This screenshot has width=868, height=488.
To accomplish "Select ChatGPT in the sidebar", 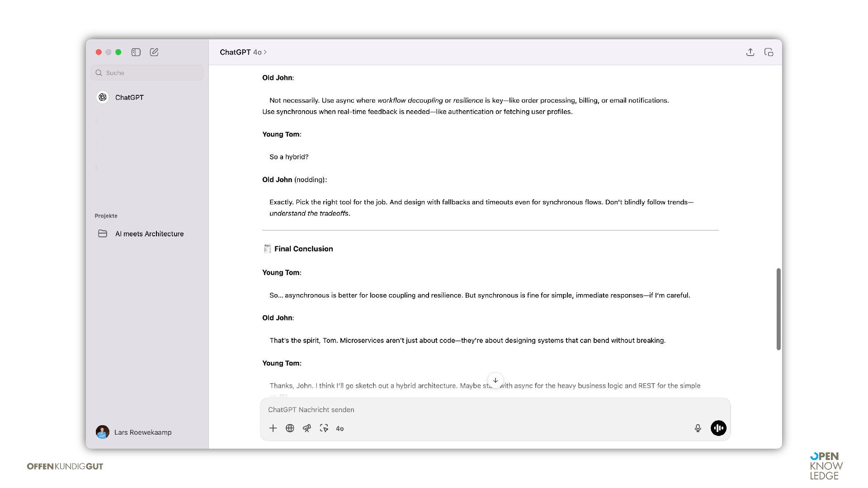I will pyautogui.click(x=129, y=98).
